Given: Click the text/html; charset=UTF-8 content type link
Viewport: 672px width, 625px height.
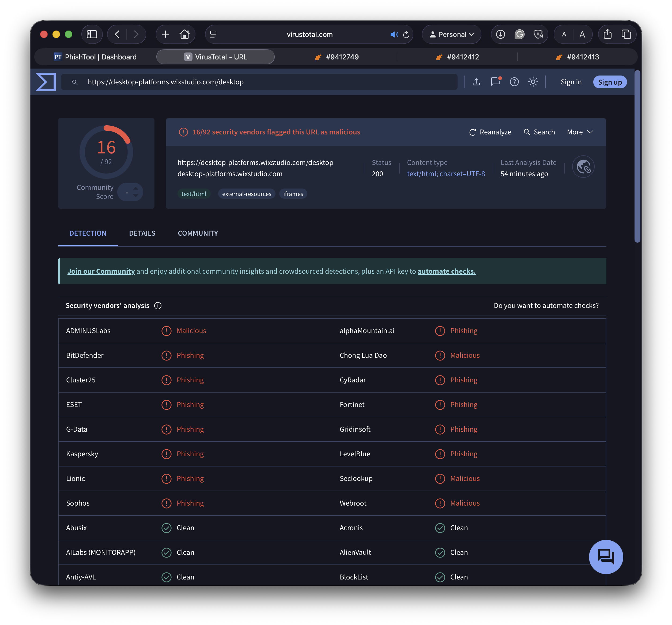Looking at the screenshot, I should pyautogui.click(x=446, y=174).
